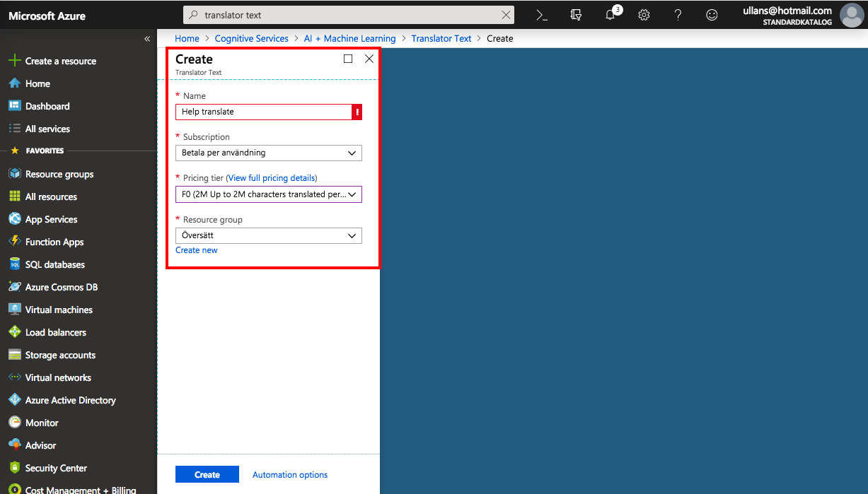
Task: Open the Dashboard icon in sidebar
Action: click(x=15, y=106)
